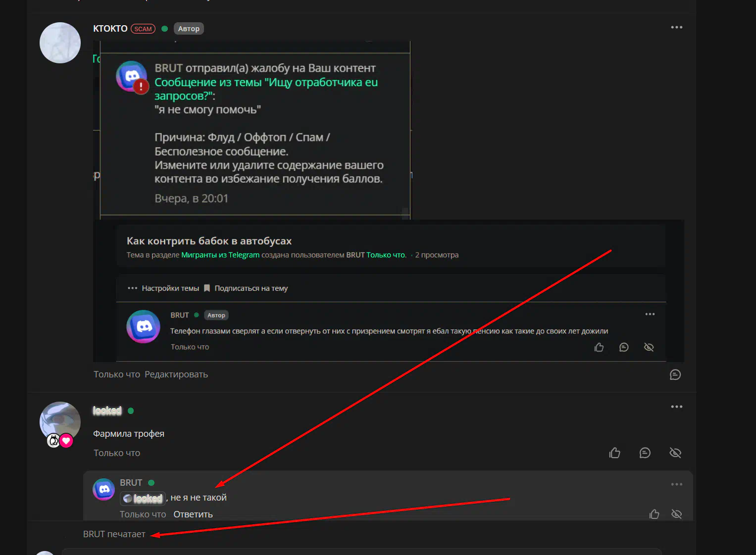Image resolution: width=756 pixels, height=555 pixels.
Task: Open looked's profile avatar
Action: pyautogui.click(x=60, y=422)
